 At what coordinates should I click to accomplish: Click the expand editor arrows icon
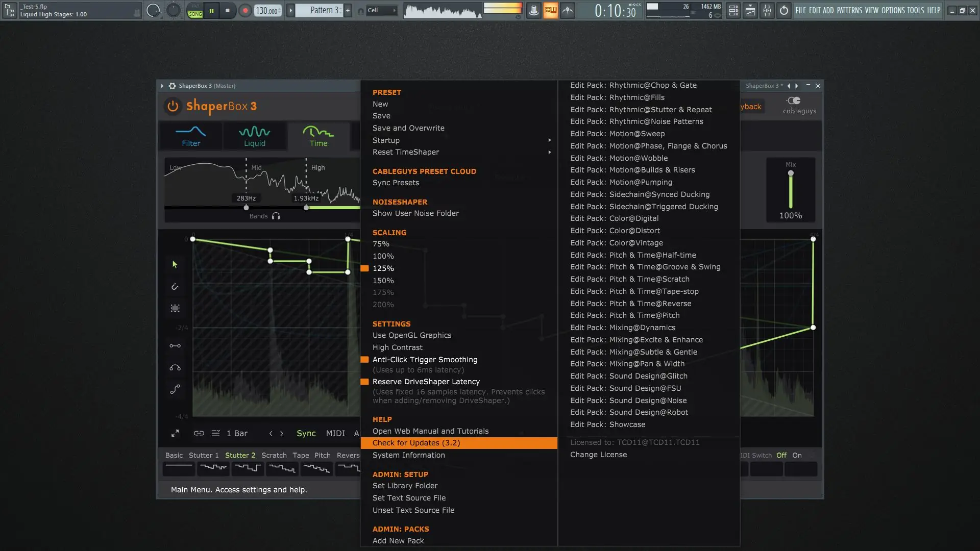click(175, 433)
